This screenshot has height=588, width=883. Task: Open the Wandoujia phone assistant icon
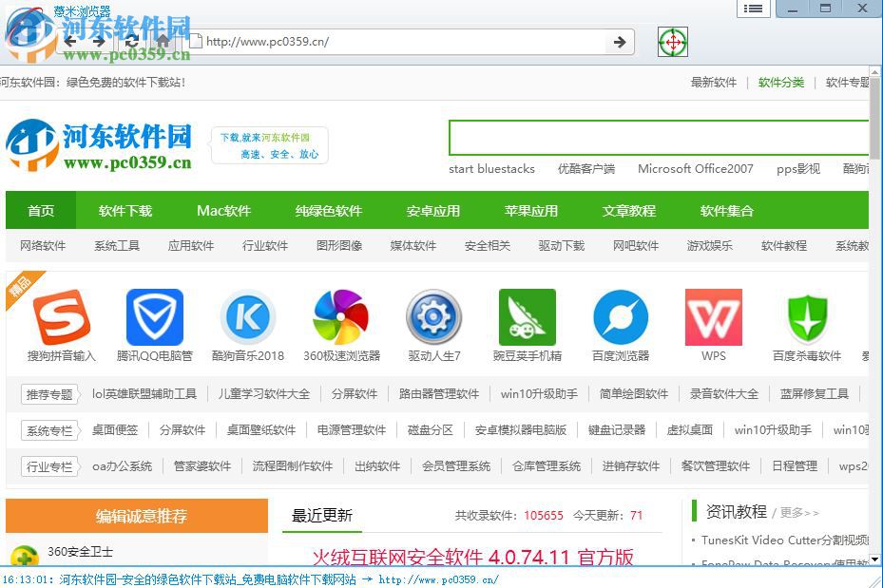pos(528,316)
